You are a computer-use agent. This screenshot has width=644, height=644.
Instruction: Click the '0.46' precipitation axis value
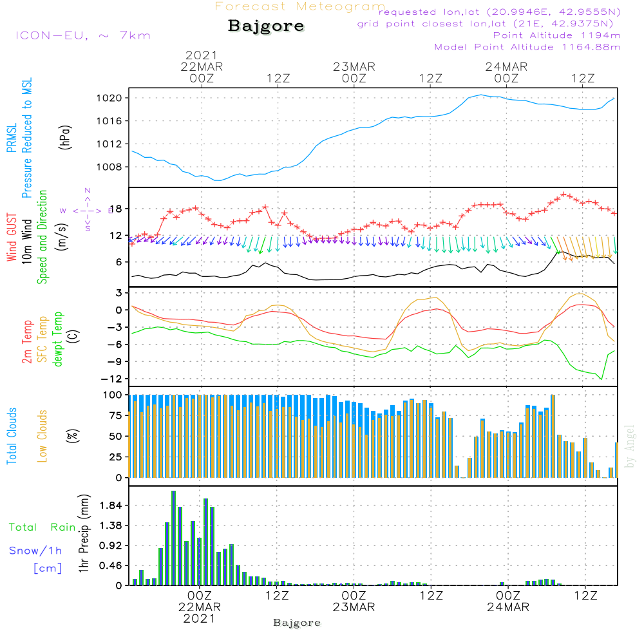pos(111,566)
